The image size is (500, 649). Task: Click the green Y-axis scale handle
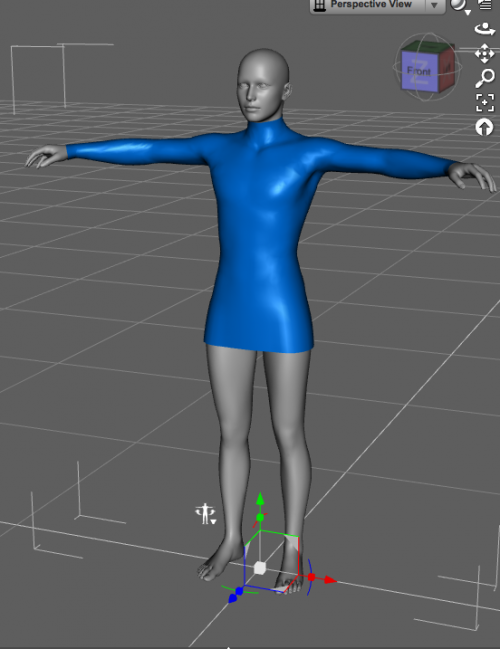pyautogui.click(x=260, y=517)
